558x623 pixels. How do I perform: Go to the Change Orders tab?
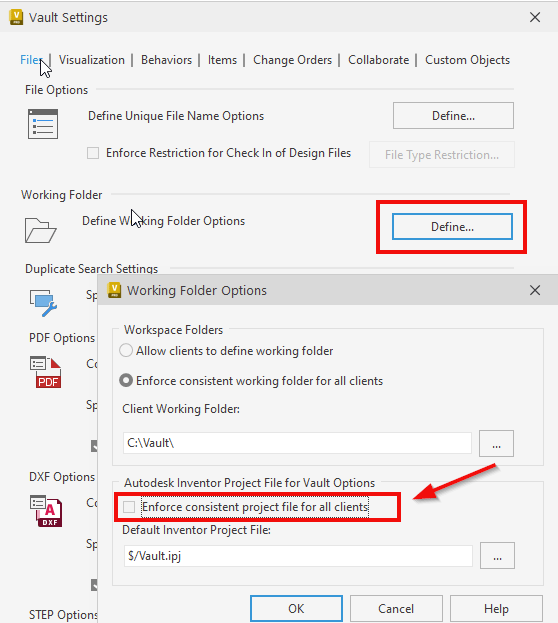click(x=293, y=60)
